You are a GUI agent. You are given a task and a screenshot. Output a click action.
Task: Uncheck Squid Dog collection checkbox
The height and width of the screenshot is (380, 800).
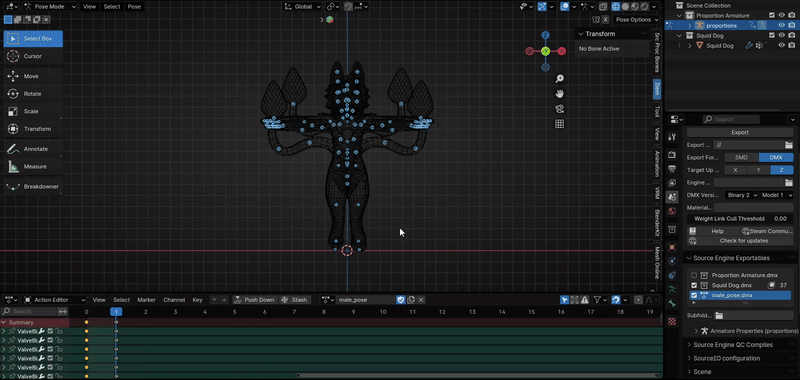772,35
